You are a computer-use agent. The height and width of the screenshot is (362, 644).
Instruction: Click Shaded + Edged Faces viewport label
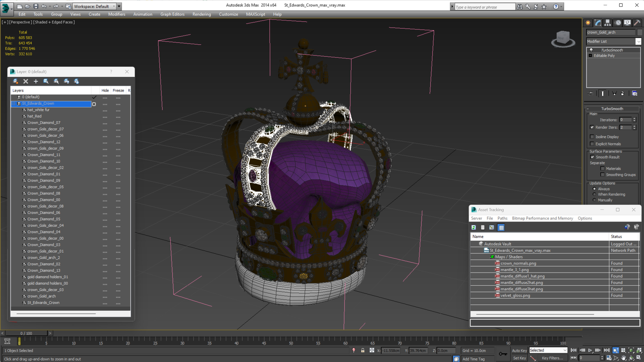pyautogui.click(x=54, y=22)
